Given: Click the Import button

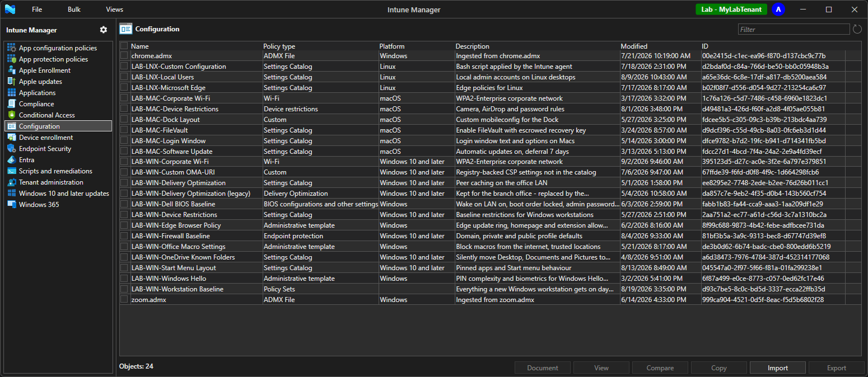Looking at the screenshot, I should click(777, 368).
